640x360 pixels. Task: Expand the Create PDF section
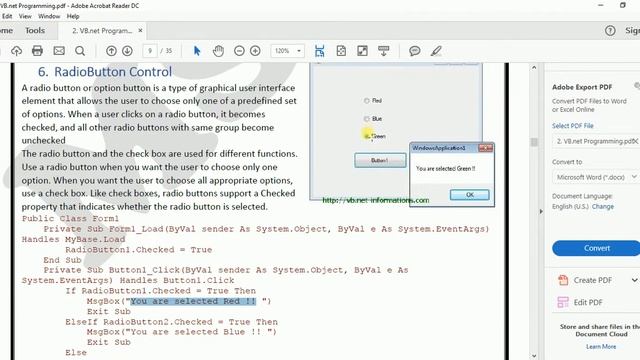point(634,280)
